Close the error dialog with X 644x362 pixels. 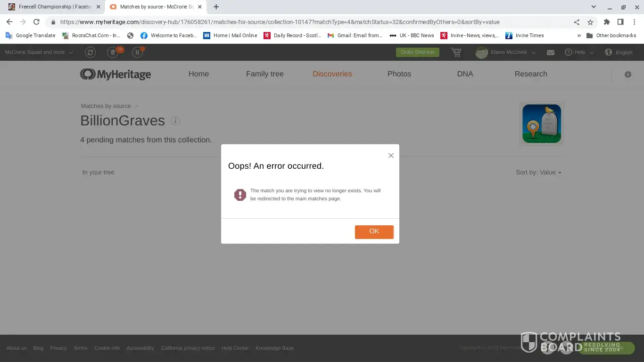pyautogui.click(x=391, y=156)
